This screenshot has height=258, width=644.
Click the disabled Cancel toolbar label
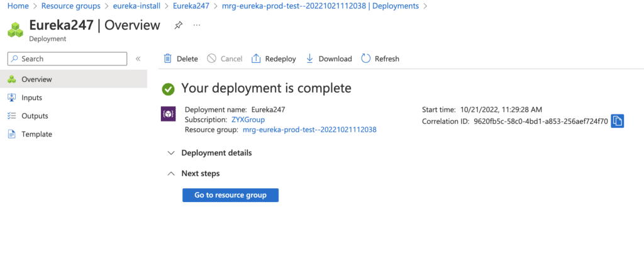tap(231, 59)
